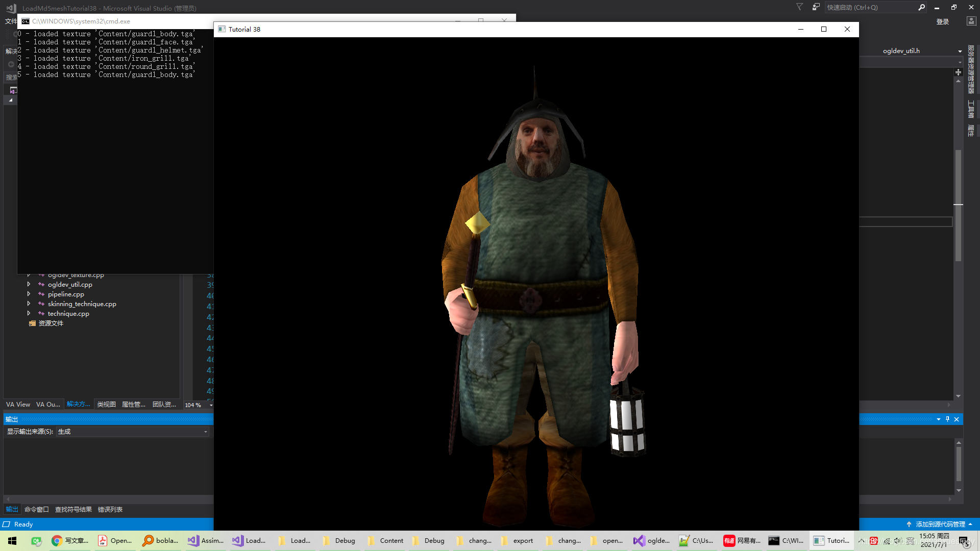Click the output panel vertical scrollbar

pyautogui.click(x=959, y=464)
